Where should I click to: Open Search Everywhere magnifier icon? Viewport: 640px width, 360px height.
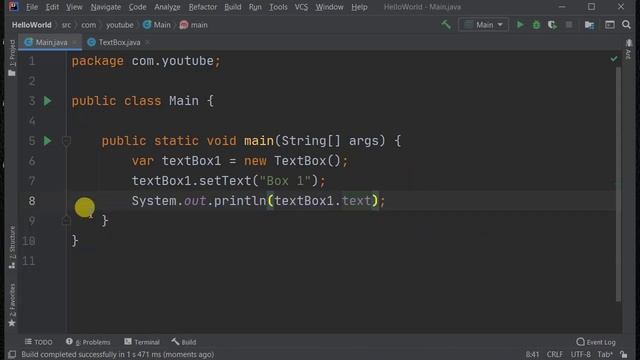[627, 25]
